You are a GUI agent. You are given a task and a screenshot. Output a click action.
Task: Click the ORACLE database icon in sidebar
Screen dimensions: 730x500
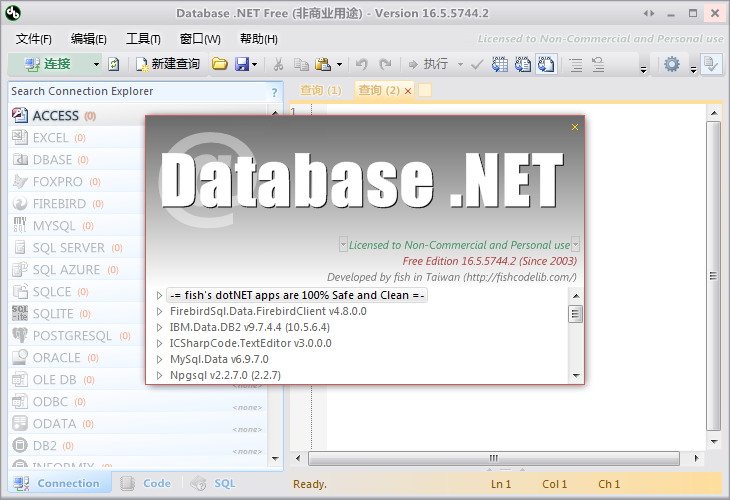(20, 358)
